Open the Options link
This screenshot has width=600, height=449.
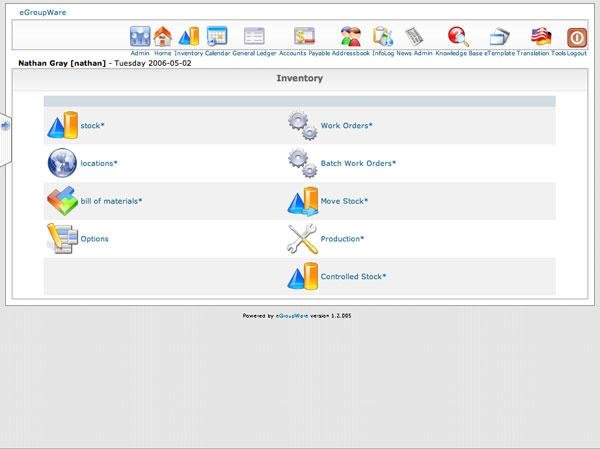pos(94,239)
